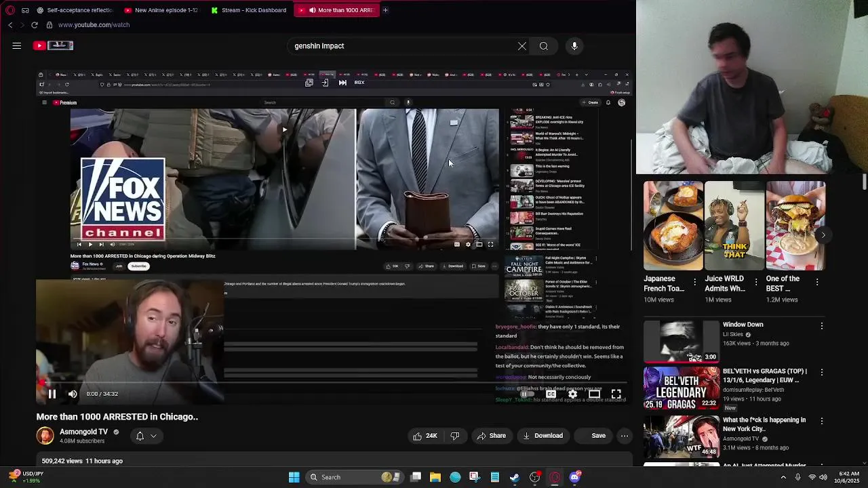Open options for BEL'VETH vs GRAGAS video
This screenshot has width=868, height=488.
coord(822,372)
